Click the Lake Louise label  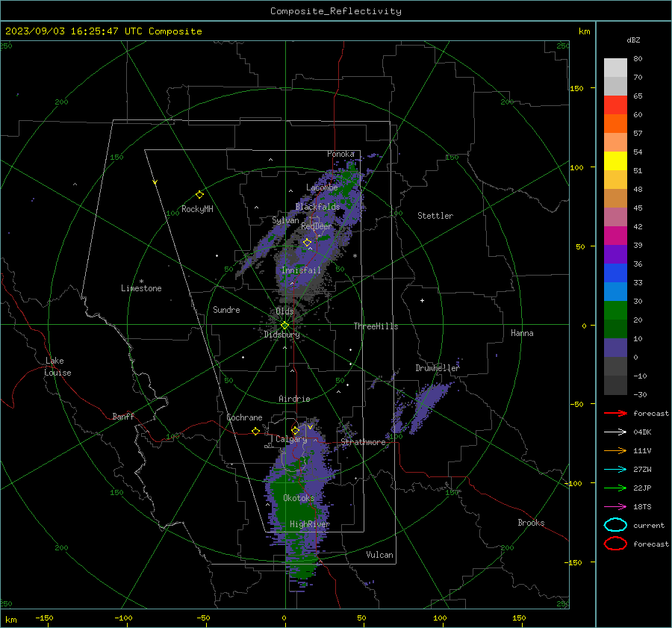[57, 367]
